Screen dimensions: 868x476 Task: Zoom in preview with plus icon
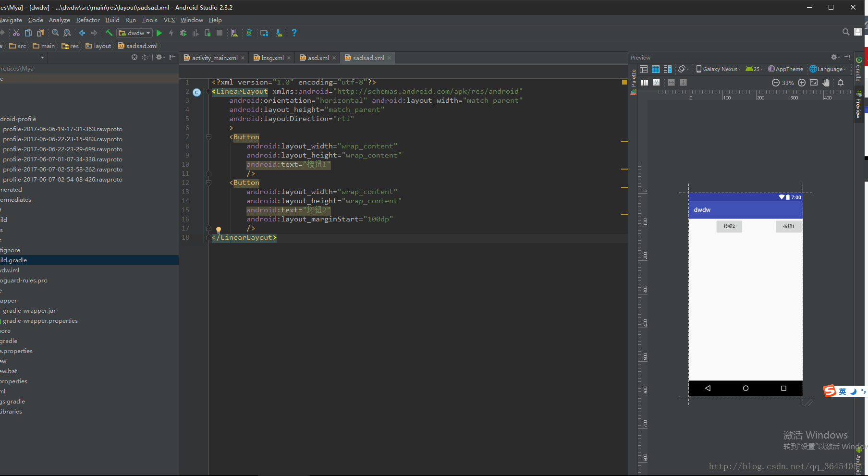[x=802, y=83]
